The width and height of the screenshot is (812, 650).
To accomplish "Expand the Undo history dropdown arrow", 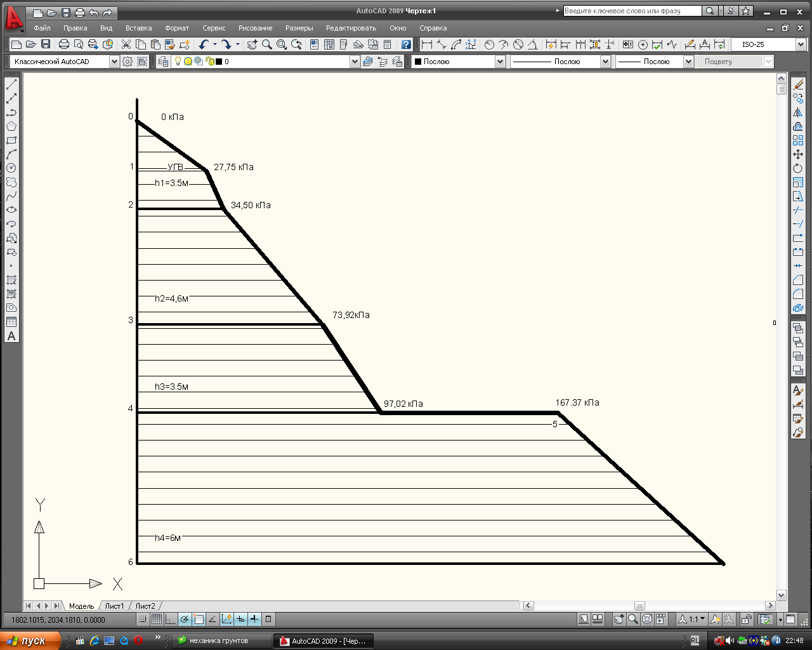I will tap(215, 44).
